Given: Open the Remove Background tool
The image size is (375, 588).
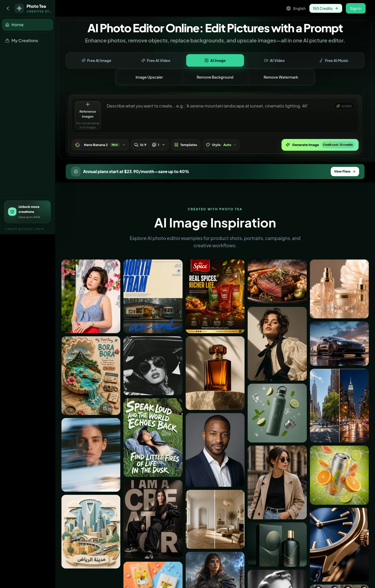Looking at the screenshot, I should click(215, 77).
